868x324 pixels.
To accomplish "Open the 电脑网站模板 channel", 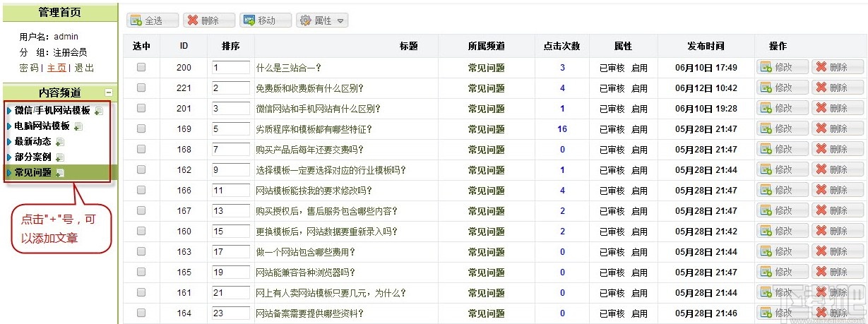I will pyautogui.click(x=42, y=126).
